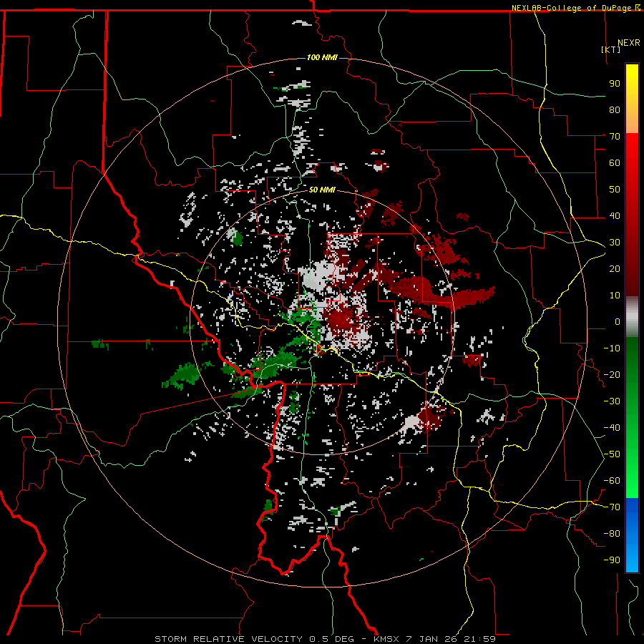The image size is (644, 644).
Task: Click the blue segment of the color bar
Action: pos(632,535)
